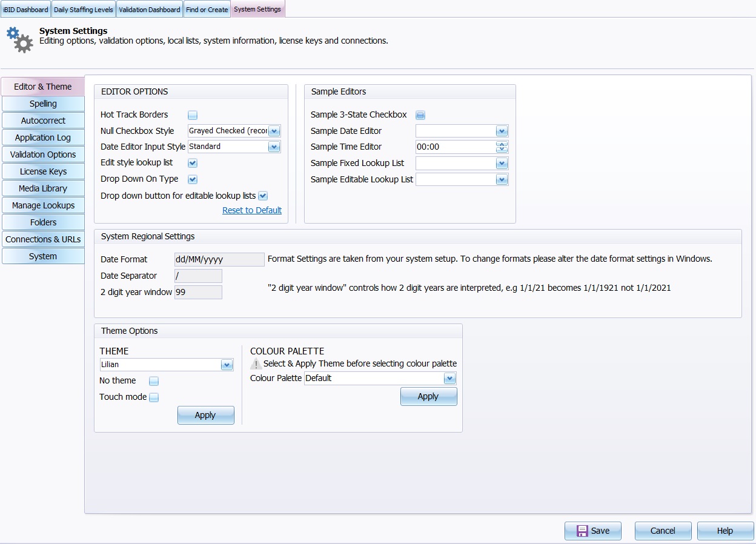Screen dimensions: 756x544
Task: Toggle the Sample 3-State Checkbox
Action: point(420,115)
